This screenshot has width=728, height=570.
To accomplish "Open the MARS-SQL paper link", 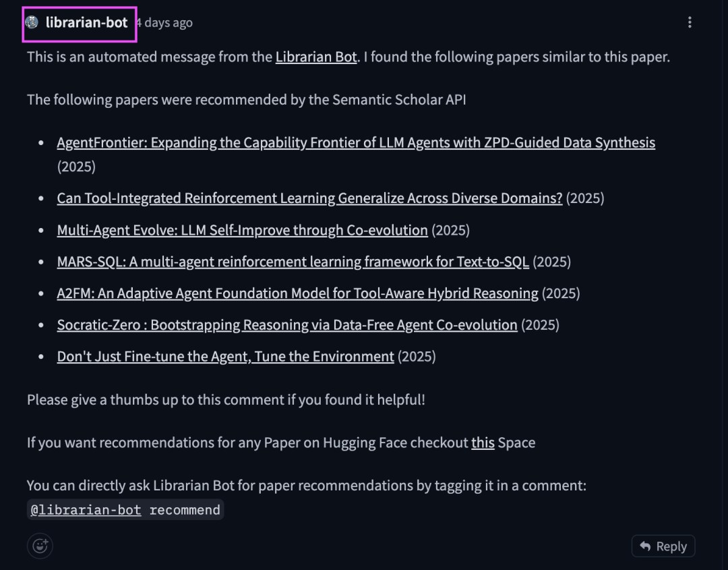I will click(x=293, y=262).
